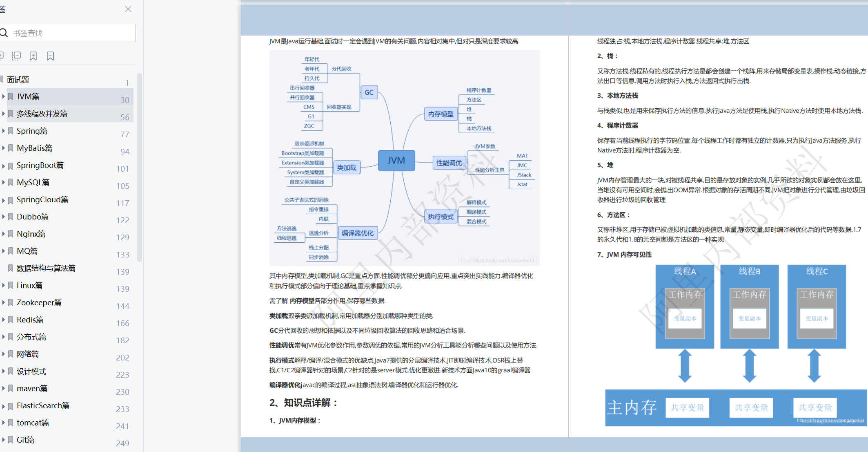Open the ElasticSearch篇 bookmark
Screen dimensions: 868x452
click(43, 405)
